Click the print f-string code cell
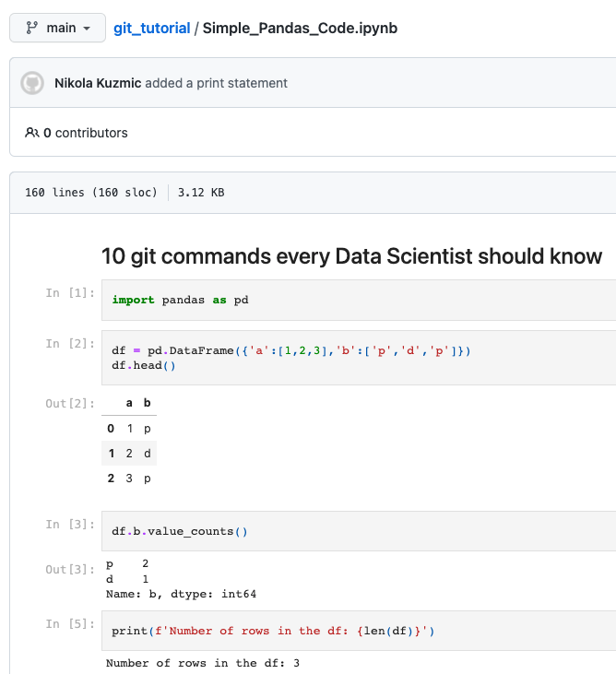The width and height of the screenshot is (616, 674). [x=273, y=631]
